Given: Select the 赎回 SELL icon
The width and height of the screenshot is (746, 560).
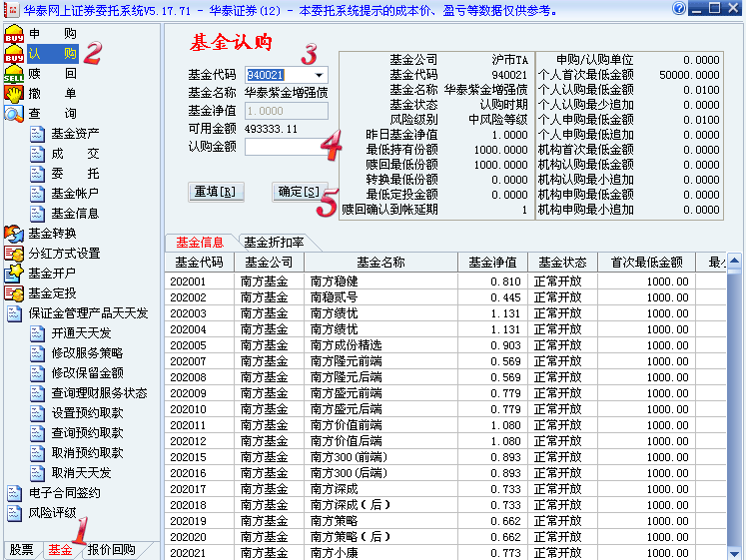Looking at the screenshot, I should (x=14, y=74).
